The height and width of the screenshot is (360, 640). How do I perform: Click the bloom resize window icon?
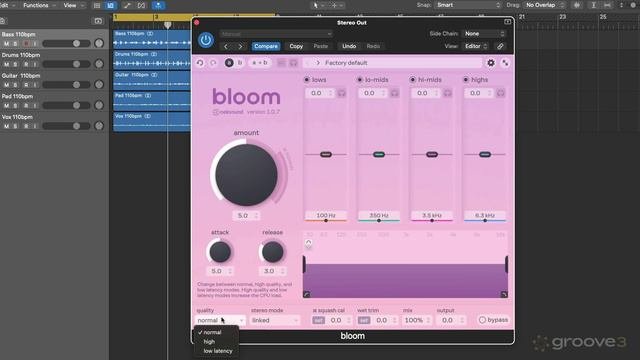505,63
